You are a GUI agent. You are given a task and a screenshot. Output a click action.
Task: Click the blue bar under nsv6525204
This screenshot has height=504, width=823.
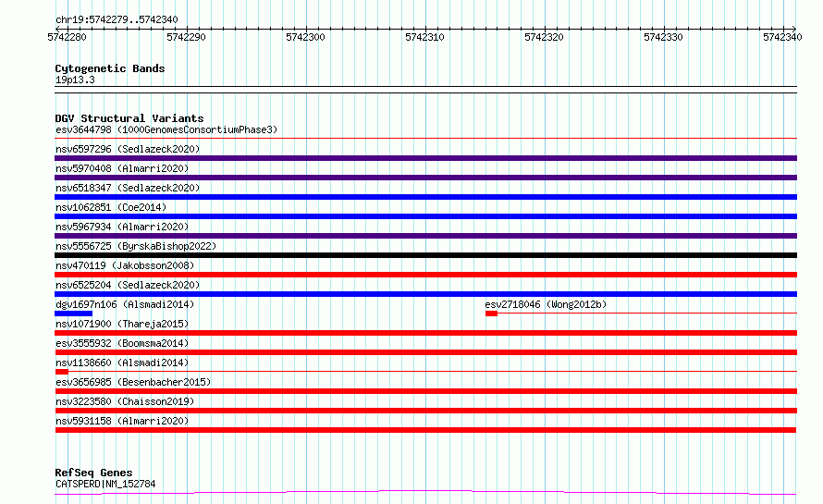click(425, 294)
